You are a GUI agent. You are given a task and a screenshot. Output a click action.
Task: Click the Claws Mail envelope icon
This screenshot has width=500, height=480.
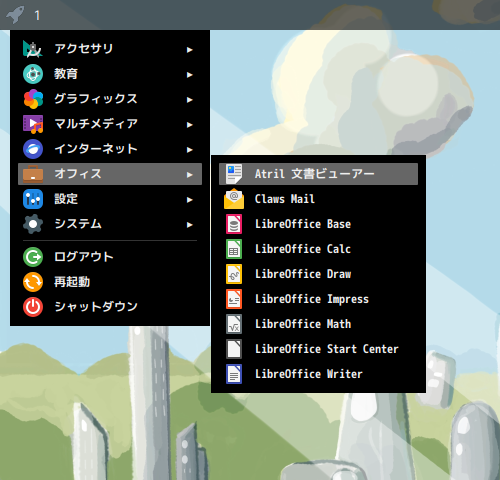click(x=234, y=199)
